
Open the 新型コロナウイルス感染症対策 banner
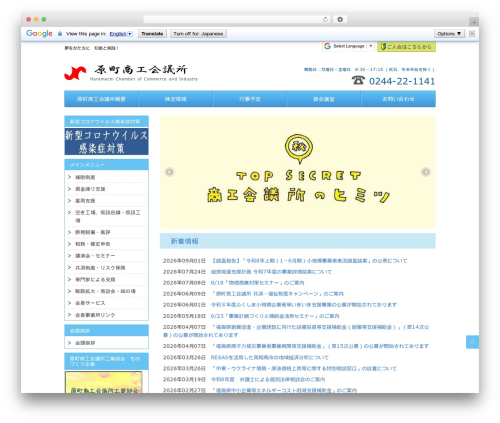pos(106,142)
